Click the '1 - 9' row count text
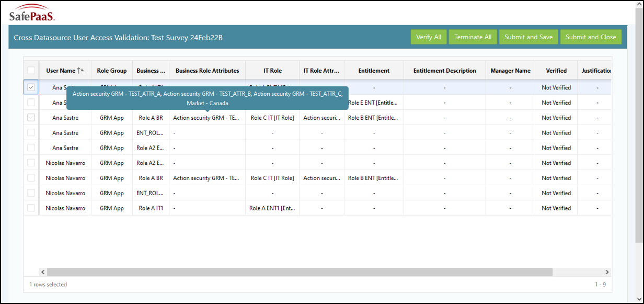The width and height of the screenshot is (644, 304). (600, 285)
